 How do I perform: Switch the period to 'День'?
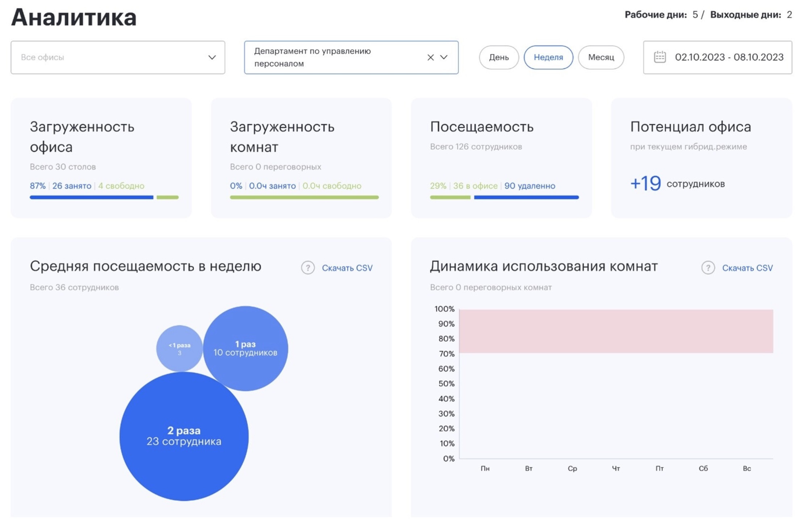coord(498,57)
